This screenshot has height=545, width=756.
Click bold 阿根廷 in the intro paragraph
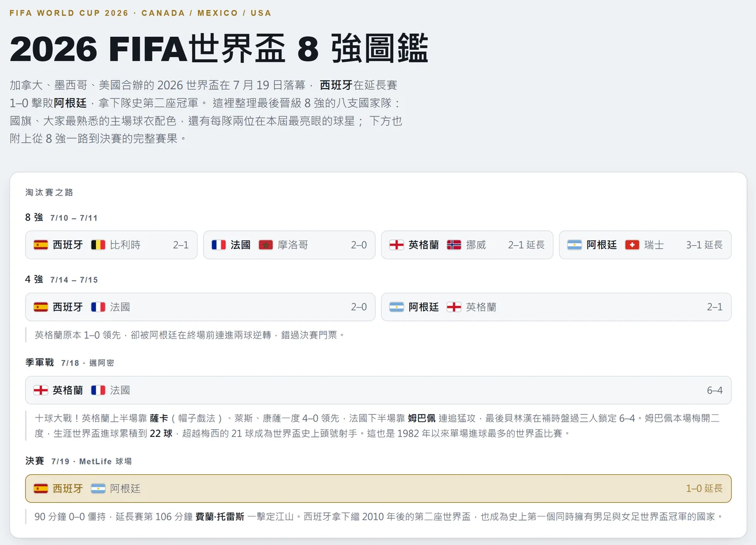[70, 103]
